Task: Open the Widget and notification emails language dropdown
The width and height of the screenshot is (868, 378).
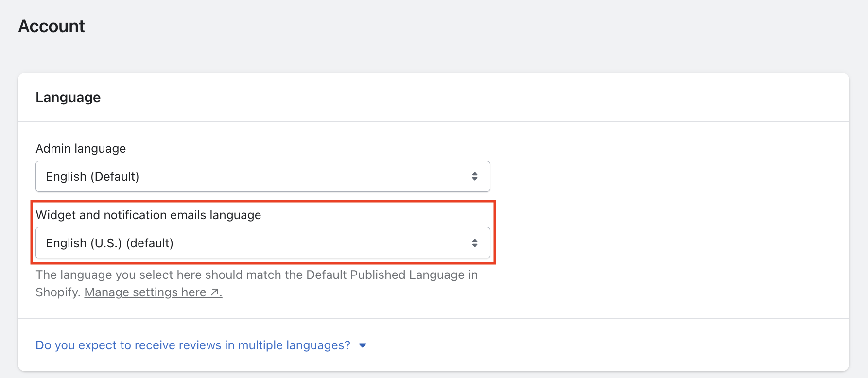Action: pos(262,243)
